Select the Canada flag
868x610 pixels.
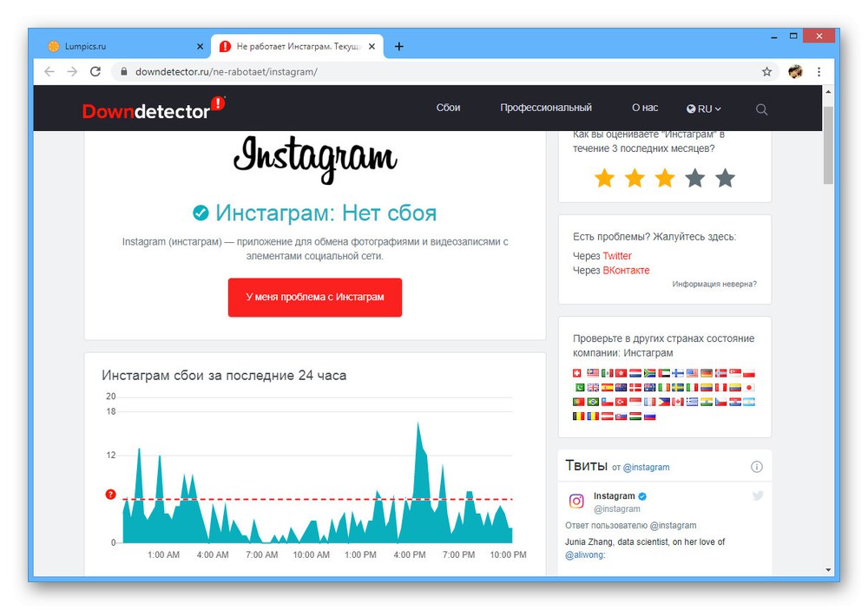(x=678, y=402)
